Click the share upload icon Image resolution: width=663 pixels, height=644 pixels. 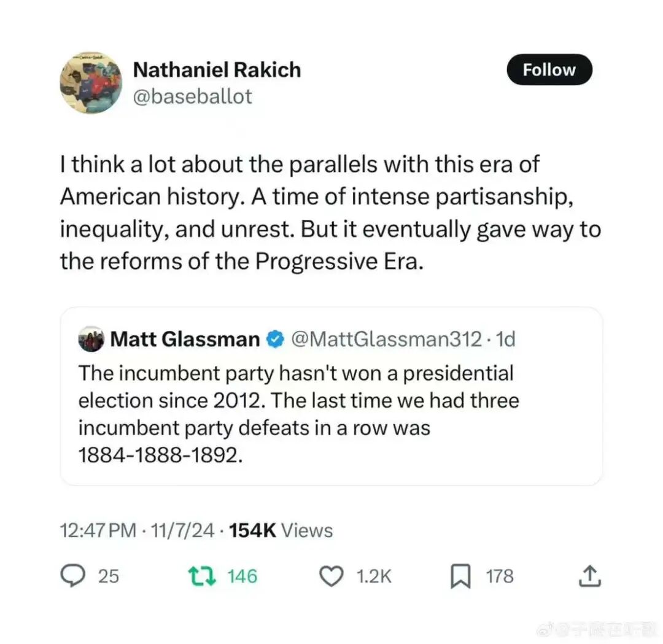tap(588, 576)
